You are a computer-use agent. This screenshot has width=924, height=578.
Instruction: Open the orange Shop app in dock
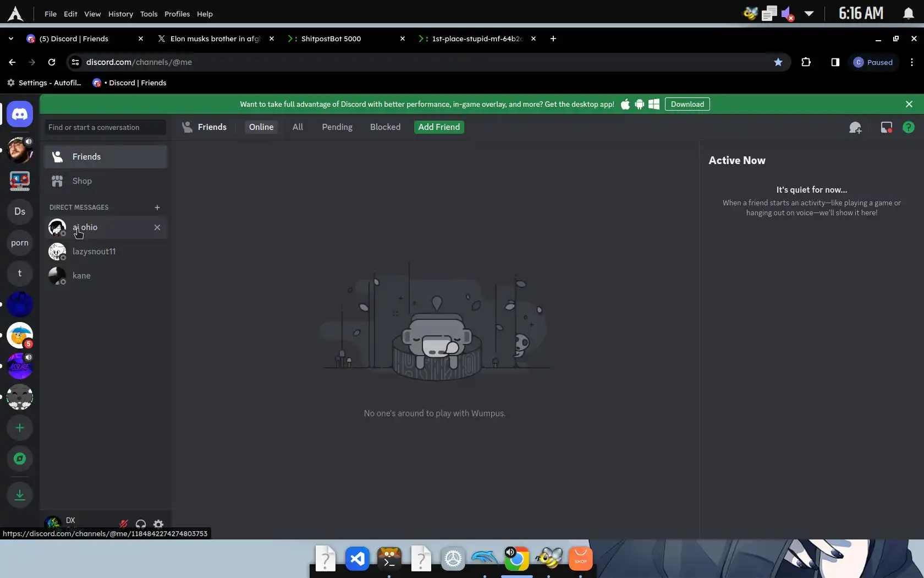[580, 559]
